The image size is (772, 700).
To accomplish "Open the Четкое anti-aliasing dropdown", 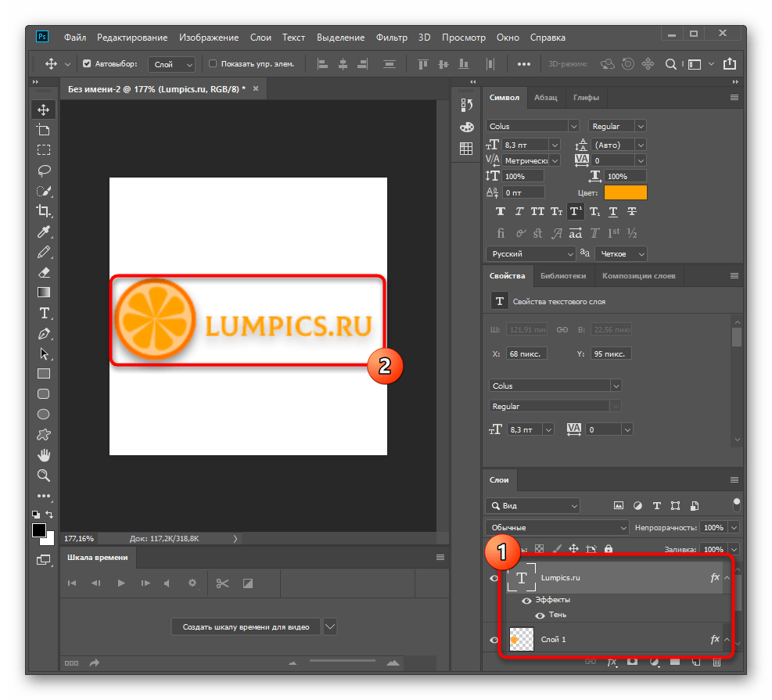I will tap(620, 254).
